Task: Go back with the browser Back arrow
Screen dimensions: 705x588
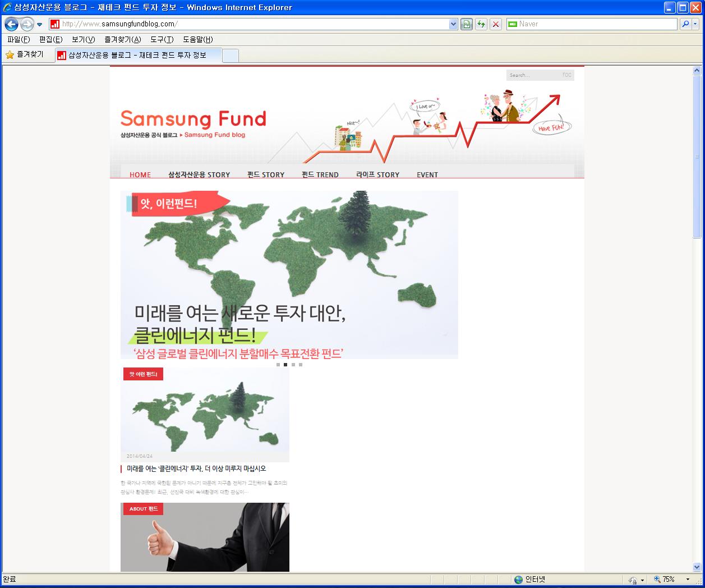Action: [x=11, y=24]
